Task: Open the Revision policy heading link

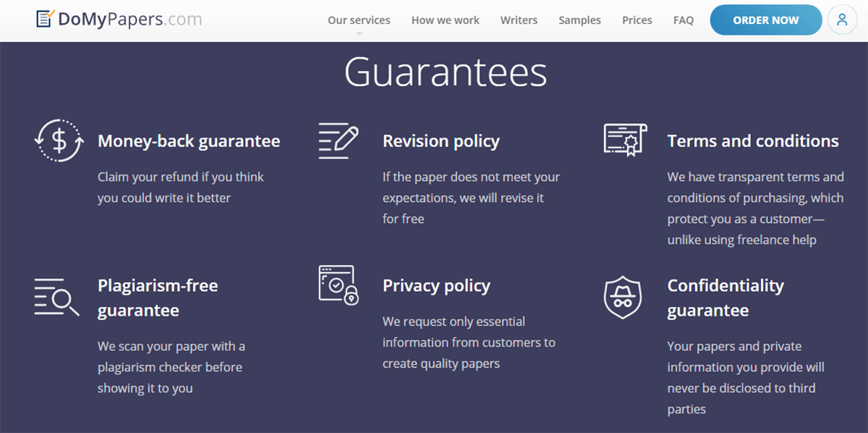Action: [x=441, y=141]
